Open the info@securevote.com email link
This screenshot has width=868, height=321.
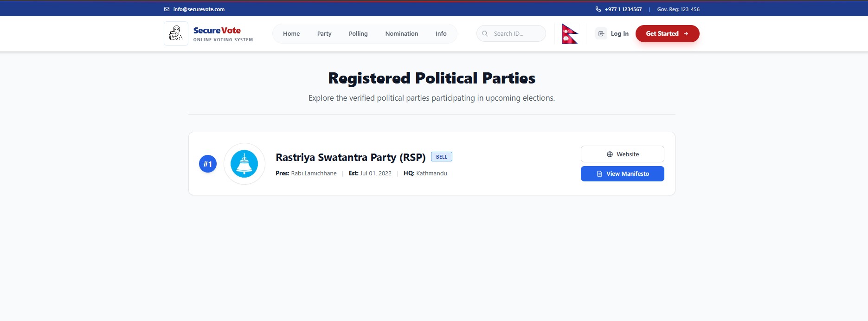point(199,9)
